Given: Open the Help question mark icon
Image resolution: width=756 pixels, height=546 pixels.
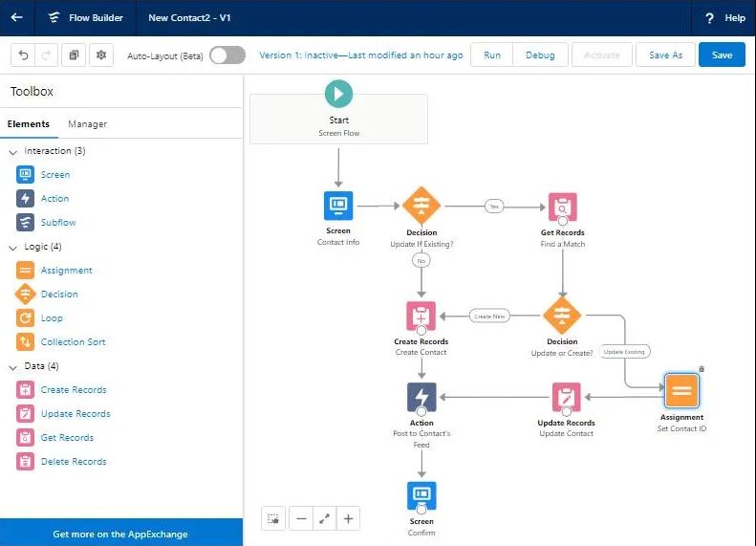Looking at the screenshot, I should pyautogui.click(x=709, y=18).
